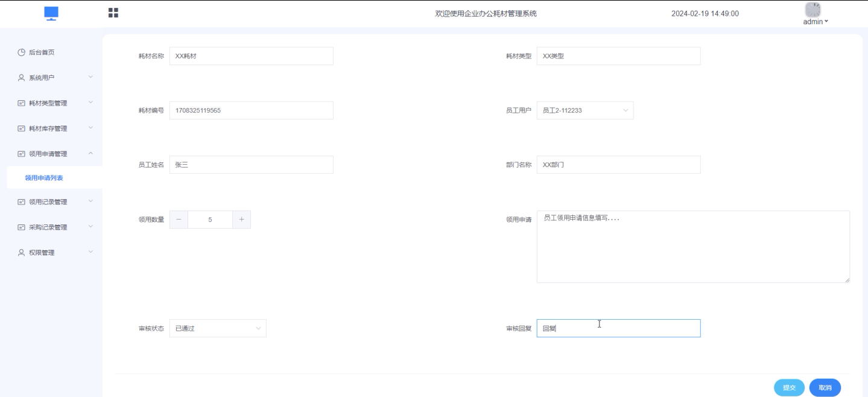The width and height of the screenshot is (868, 397).
Task: Click the 欢迎使用企业办公耗材管理系统 title
Action: tap(486, 14)
